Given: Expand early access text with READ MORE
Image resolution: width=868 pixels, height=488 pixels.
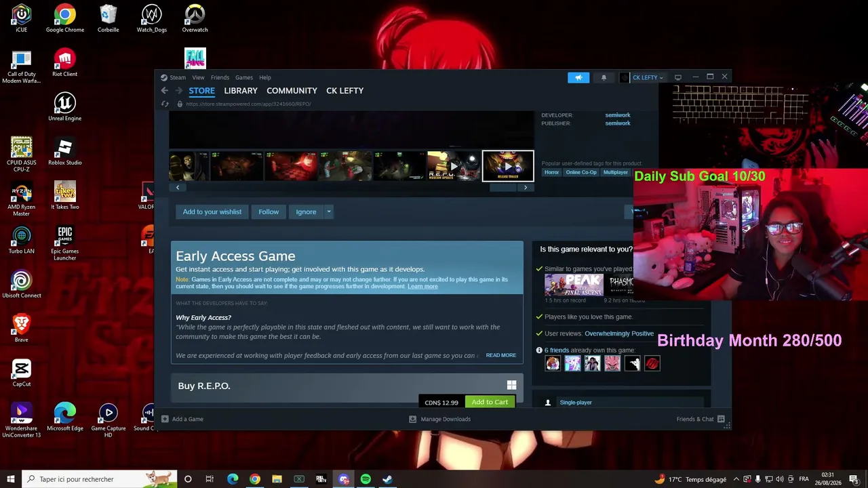Looking at the screenshot, I should pos(501,355).
